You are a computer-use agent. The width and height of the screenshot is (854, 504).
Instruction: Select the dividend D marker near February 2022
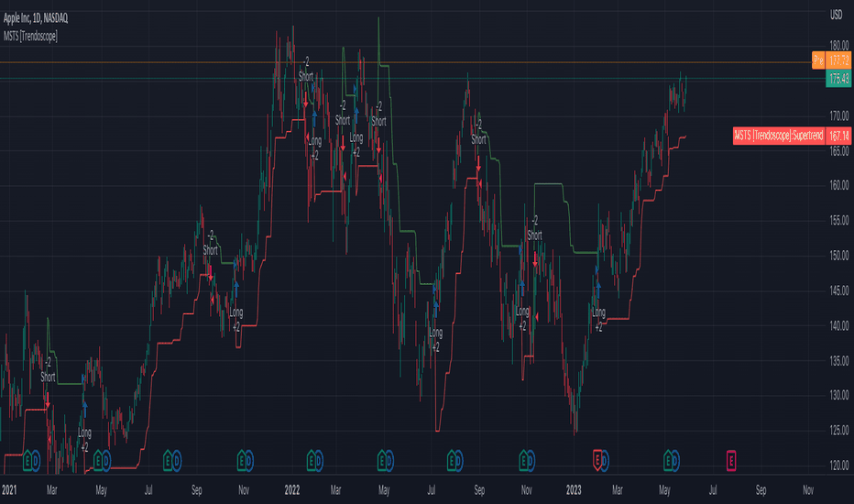tap(319, 461)
